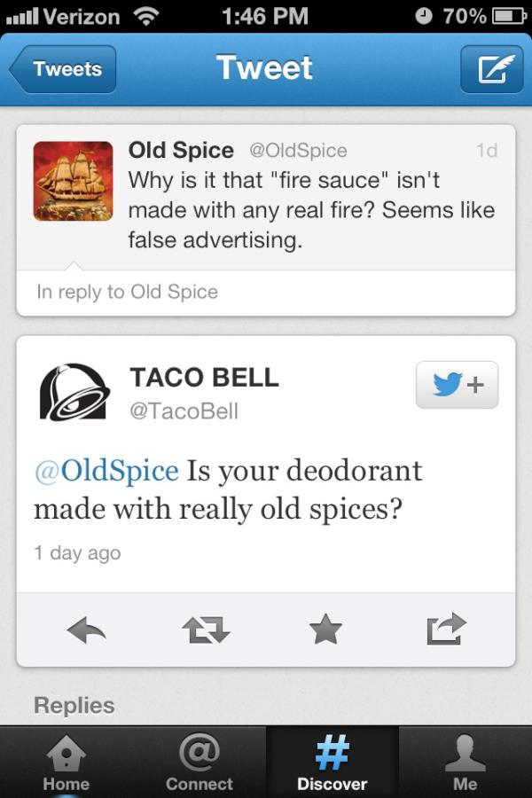
Task: Go back using the Tweets button
Action: (63, 69)
